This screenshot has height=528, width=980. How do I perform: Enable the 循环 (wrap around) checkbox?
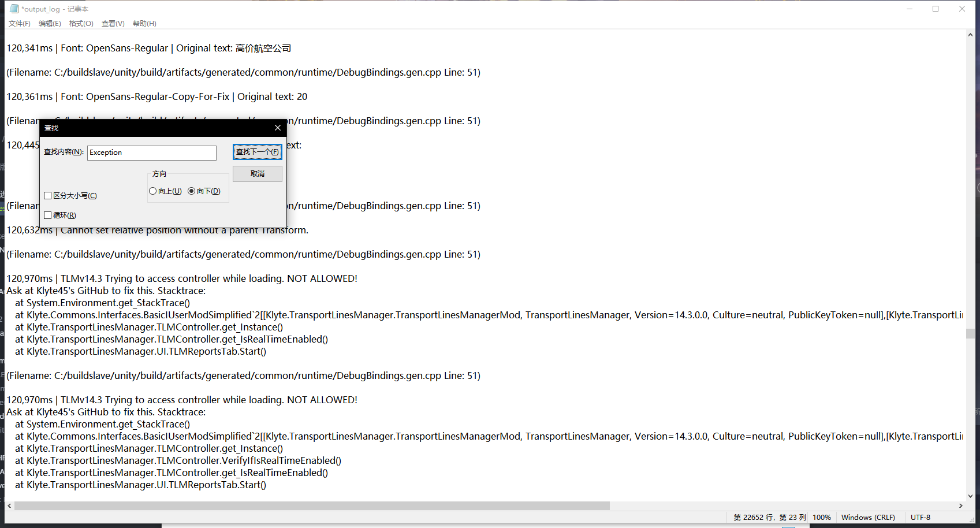(x=48, y=215)
